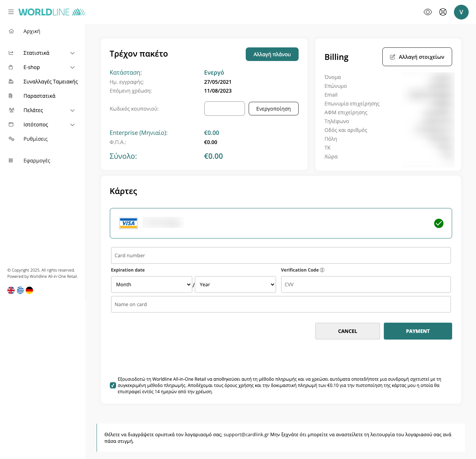The width and height of the screenshot is (476, 459).
Task: Switch language to German flag
Action: [x=29, y=290]
